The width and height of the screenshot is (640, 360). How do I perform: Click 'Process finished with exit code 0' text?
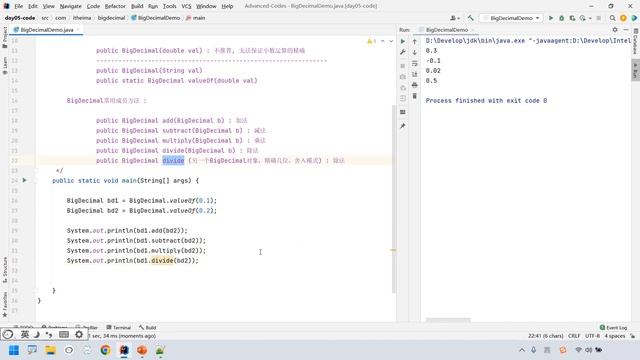(486, 100)
